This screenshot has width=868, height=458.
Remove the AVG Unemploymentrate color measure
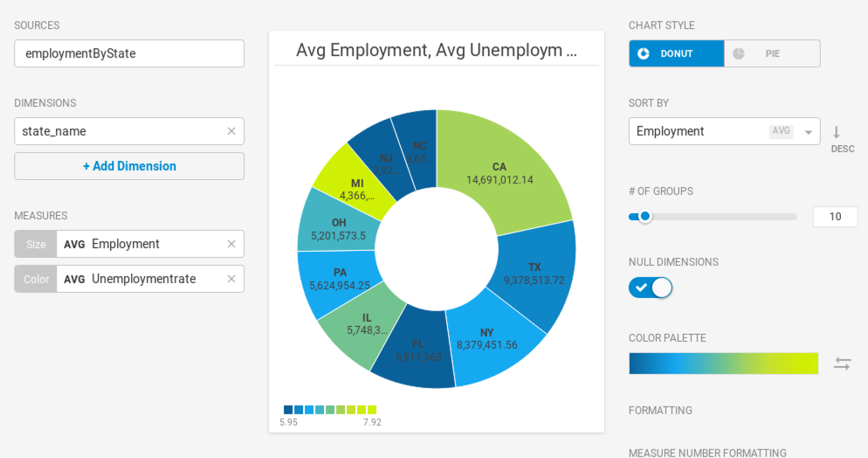coord(231,279)
